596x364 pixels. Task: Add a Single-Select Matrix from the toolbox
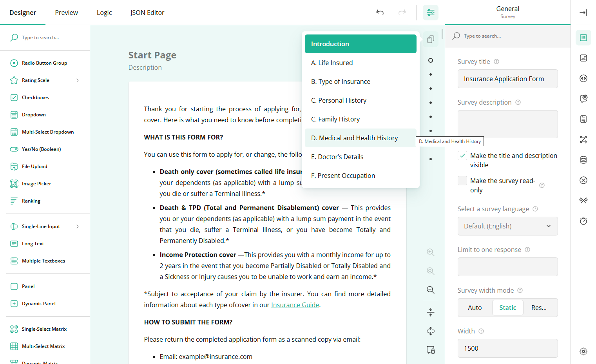tap(45, 329)
